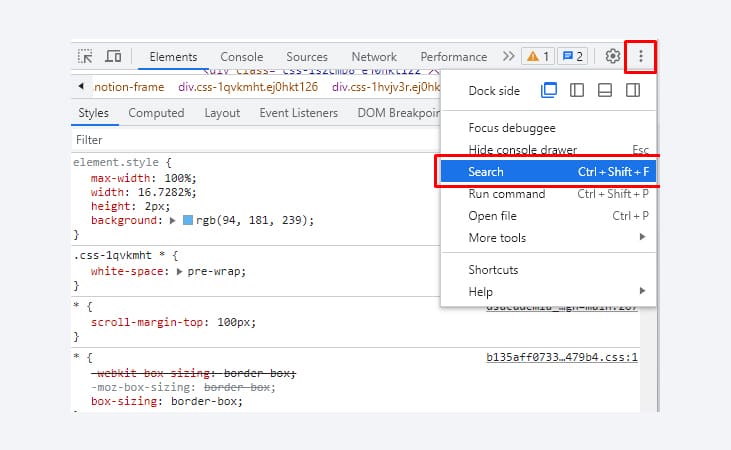The height and width of the screenshot is (450, 731).
Task: Switch to the Sources tab
Action: pos(307,57)
